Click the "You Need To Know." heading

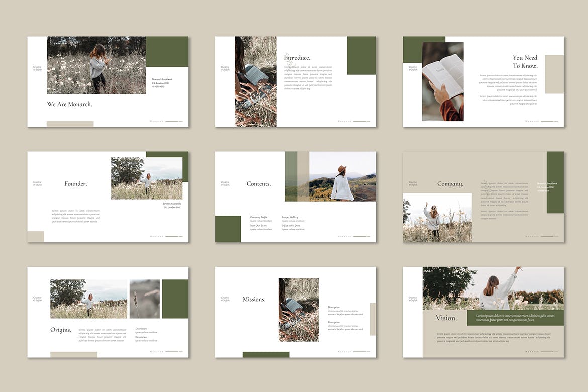coord(525,62)
